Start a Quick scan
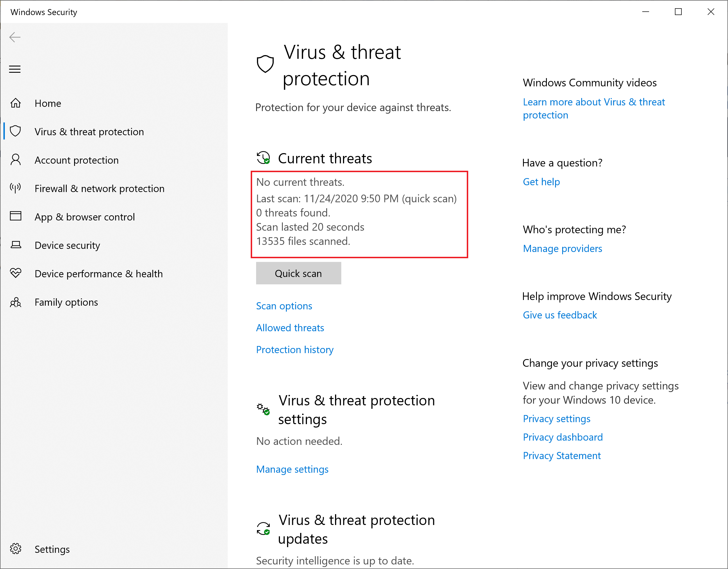728x569 pixels. tap(298, 273)
